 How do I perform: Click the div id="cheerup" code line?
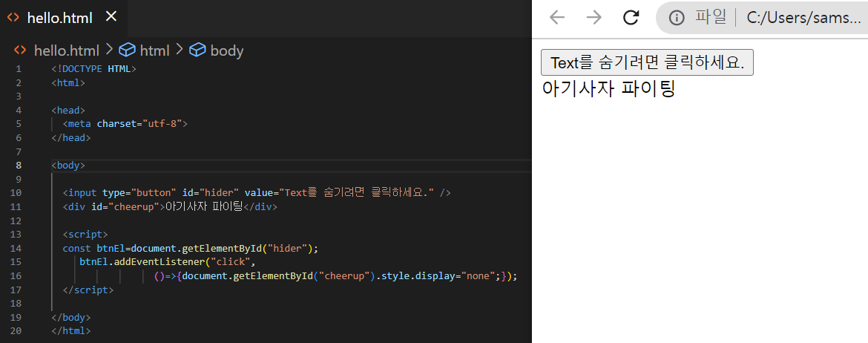tap(170, 206)
